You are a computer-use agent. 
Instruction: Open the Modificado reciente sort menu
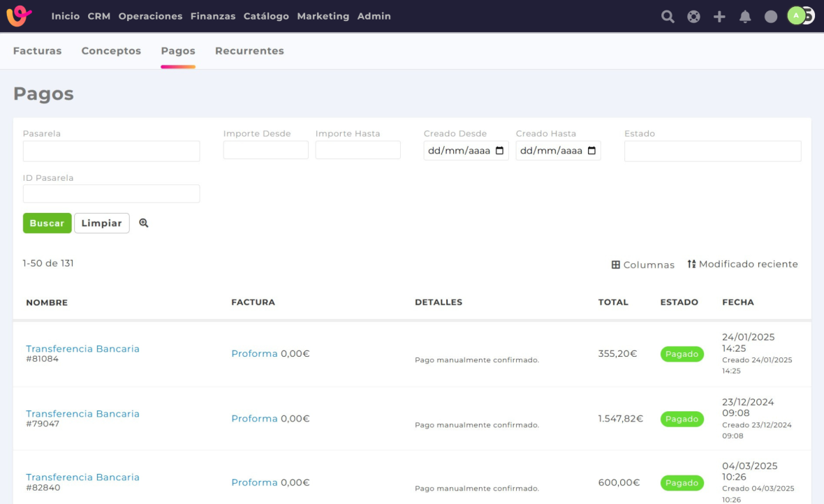pos(742,264)
